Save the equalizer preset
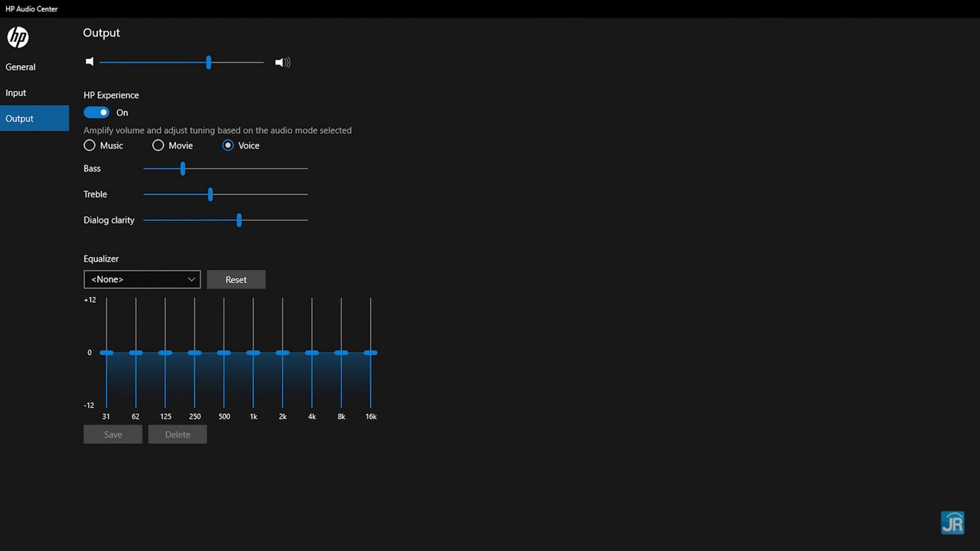Image resolution: width=980 pixels, height=551 pixels. pos(113,435)
